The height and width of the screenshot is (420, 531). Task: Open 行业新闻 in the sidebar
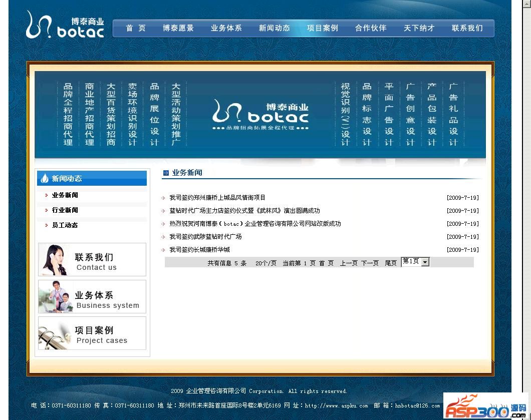tap(65, 210)
